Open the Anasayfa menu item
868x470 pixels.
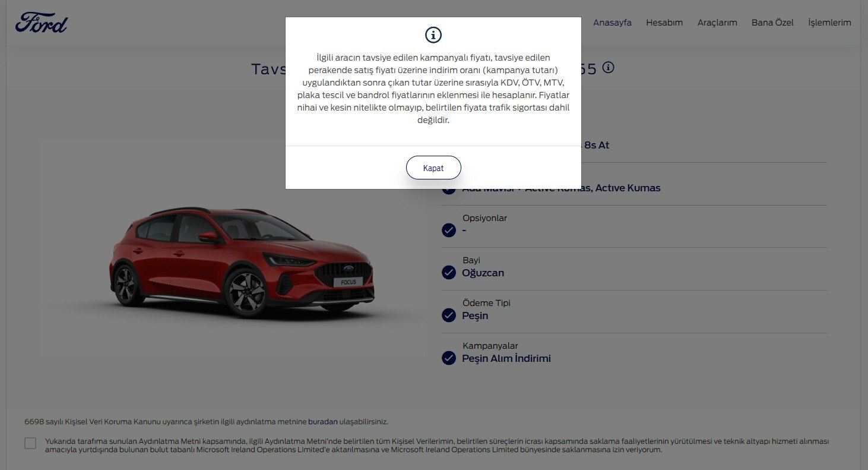pyautogui.click(x=612, y=23)
